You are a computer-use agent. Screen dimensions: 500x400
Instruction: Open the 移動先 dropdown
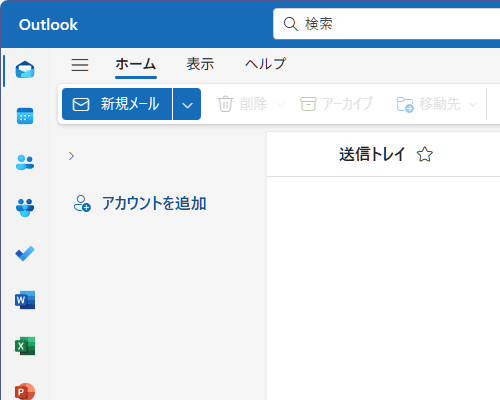[473, 104]
